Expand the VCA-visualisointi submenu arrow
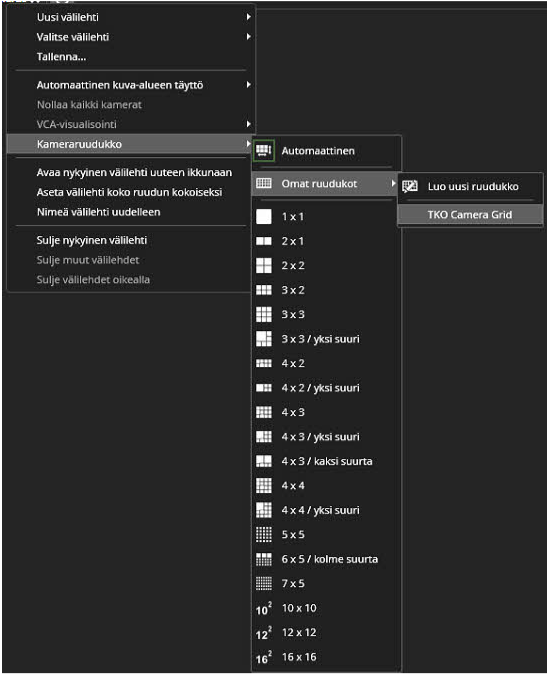This screenshot has height=675, width=549. pyautogui.click(x=248, y=124)
